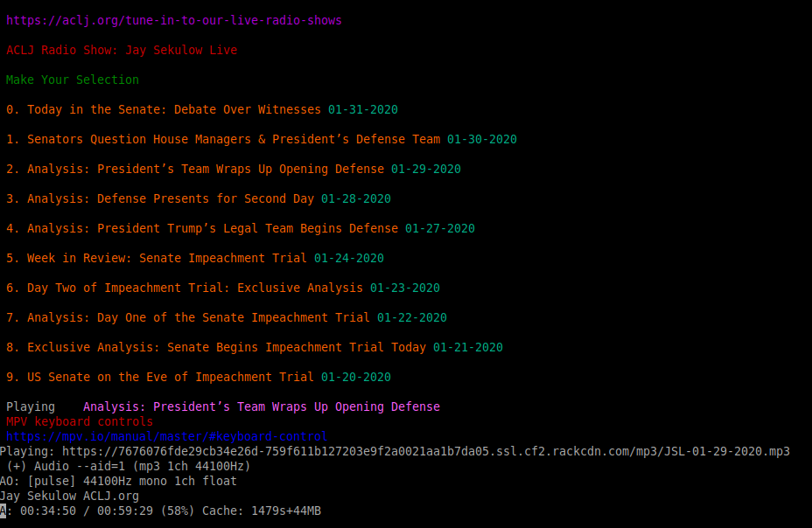Click the 'Cache: 1479s+44MB' status
The width and height of the screenshot is (812, 528).
pos(262,511)
